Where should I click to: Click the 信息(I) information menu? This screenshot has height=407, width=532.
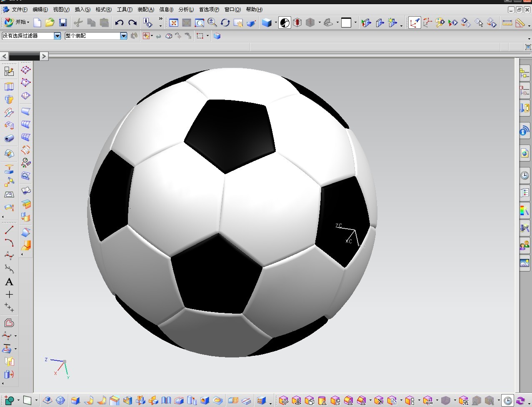166,9
